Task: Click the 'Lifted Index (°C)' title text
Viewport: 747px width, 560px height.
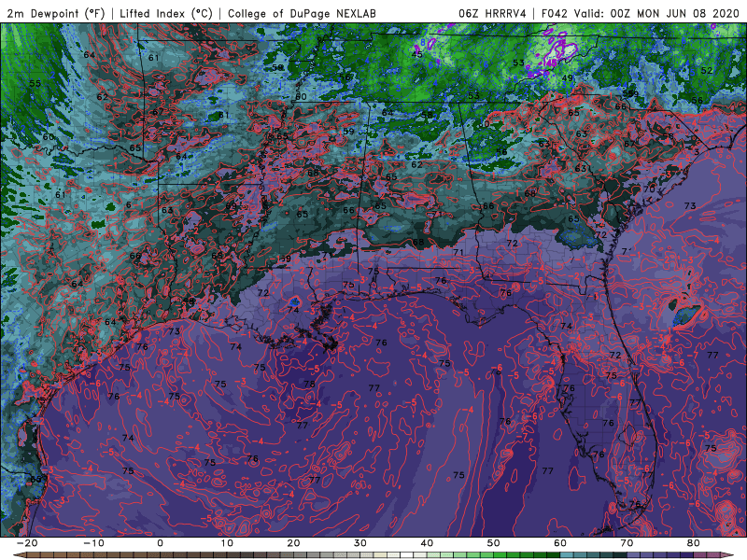Action: [x=166, y=13]
